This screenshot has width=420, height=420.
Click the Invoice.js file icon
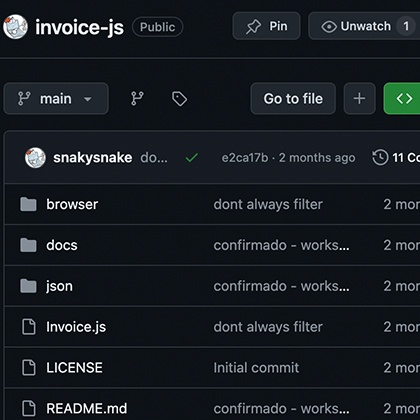tap(29, 327)
